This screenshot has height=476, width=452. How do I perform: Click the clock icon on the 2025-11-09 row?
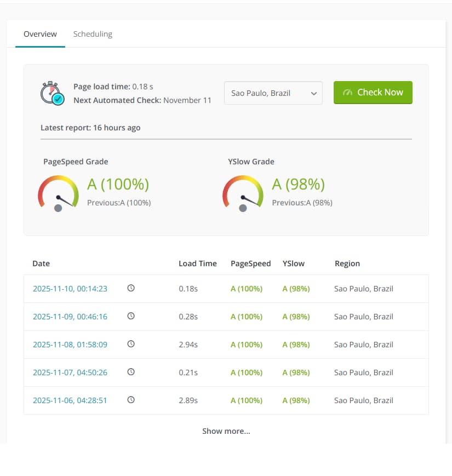pos(130,315)
